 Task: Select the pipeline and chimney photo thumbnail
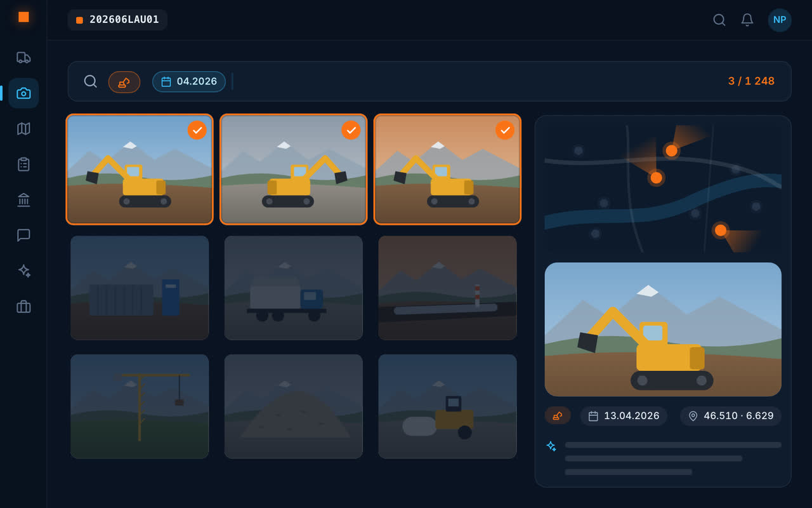click(x=447, y=288)
